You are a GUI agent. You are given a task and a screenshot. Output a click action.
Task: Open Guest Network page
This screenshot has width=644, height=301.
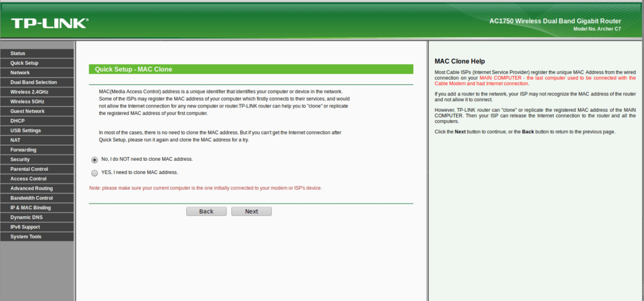click(x=37, y=111)
